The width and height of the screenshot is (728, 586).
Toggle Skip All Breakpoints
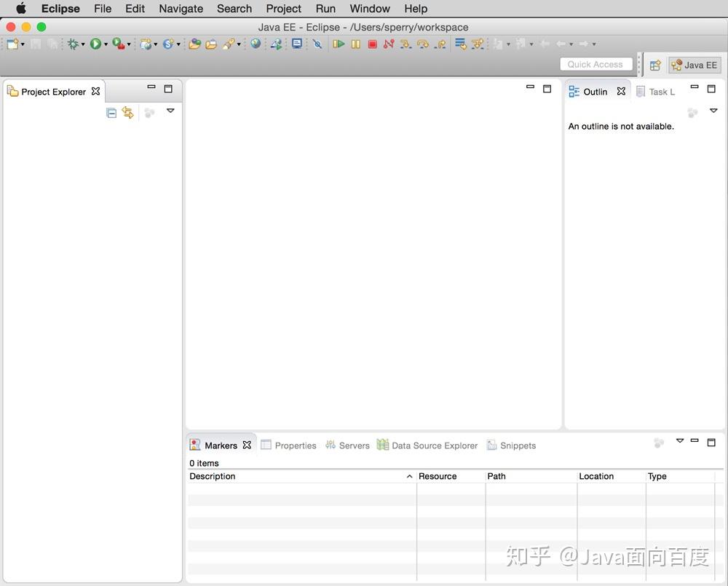click(317, 44)
